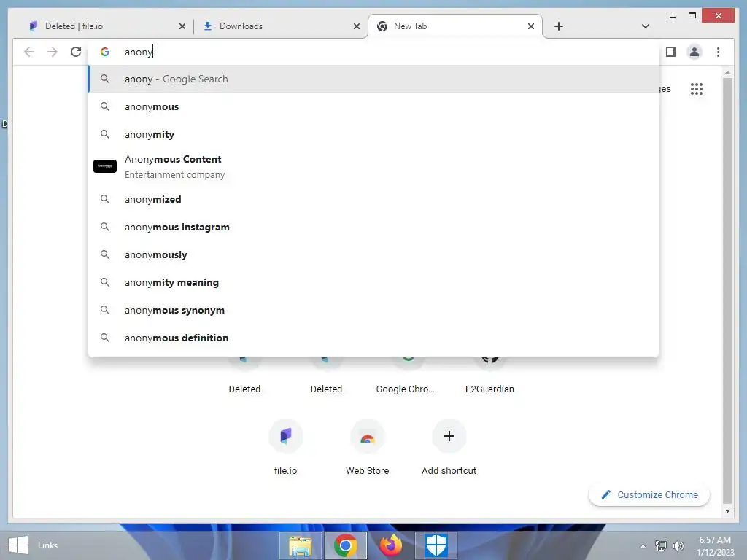This screenshot has width=747, height=560.
Task: Click the scrollbar down arrow
Action: (x=727, y=511)
